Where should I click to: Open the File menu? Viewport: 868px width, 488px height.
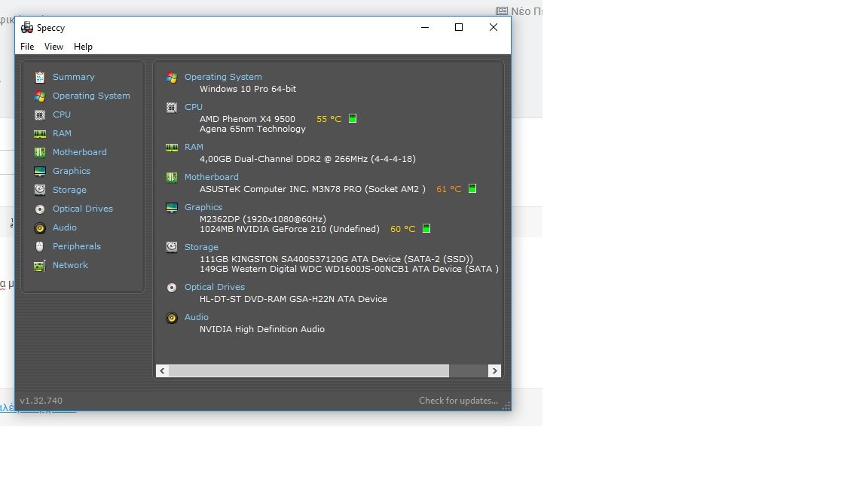[x=27, y=47]
